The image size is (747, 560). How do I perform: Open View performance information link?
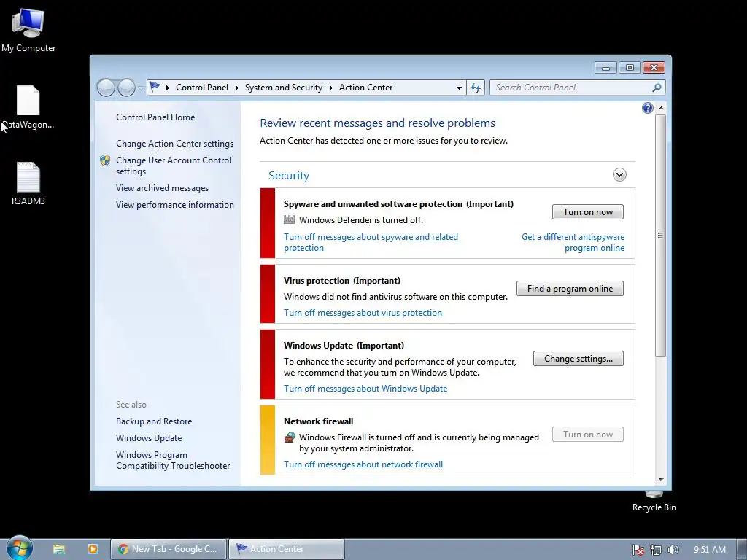(175, 205)
